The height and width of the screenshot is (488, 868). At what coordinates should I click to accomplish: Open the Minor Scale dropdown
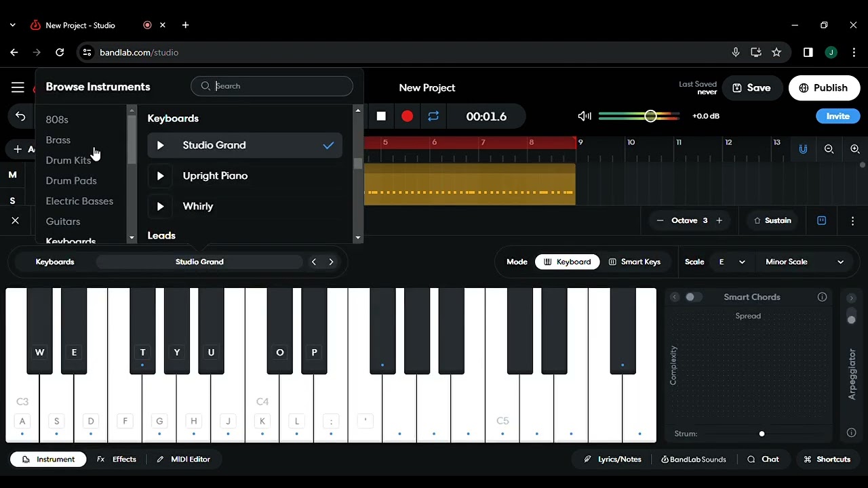(x=804, y=262)
